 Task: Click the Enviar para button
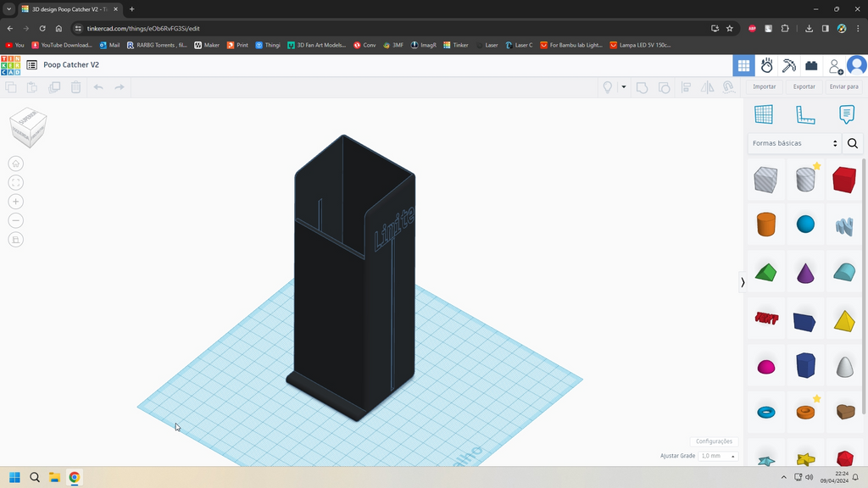coord(843,87)
